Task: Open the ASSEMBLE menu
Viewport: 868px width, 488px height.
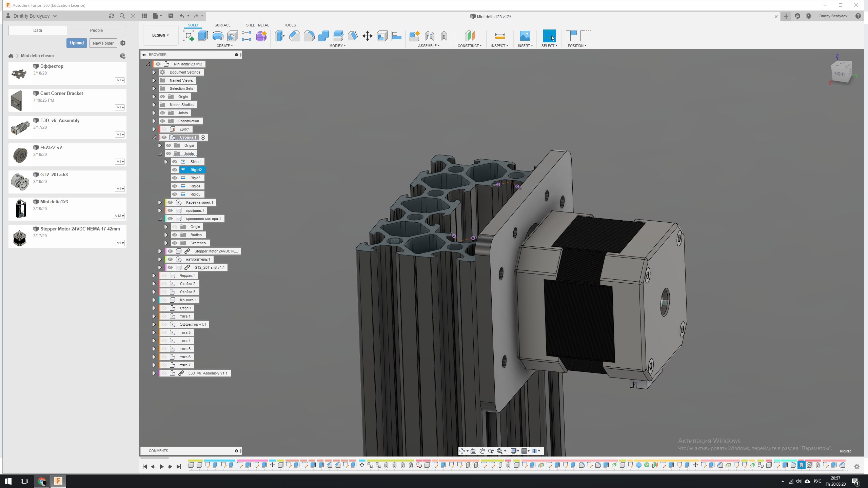Action: coord(429,46)
